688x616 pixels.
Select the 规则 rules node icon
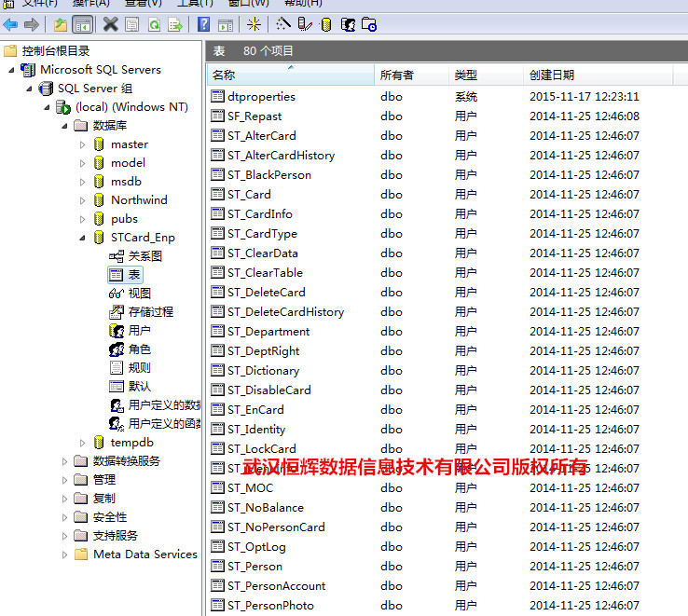tap(117, 368)
